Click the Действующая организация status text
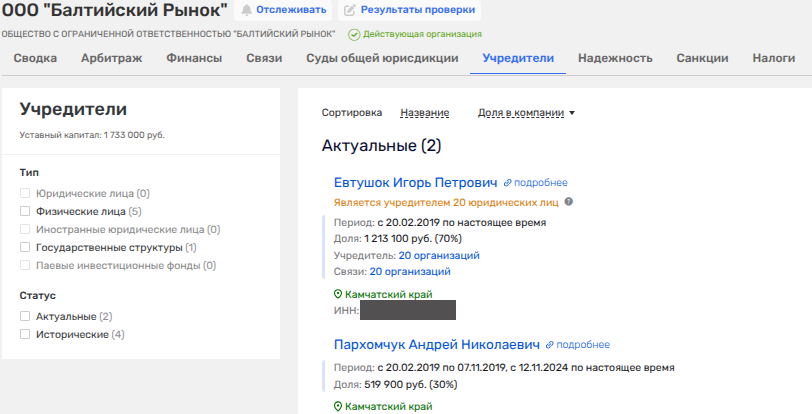This screenshot has width=812, height=414. (x=422, y=35)
